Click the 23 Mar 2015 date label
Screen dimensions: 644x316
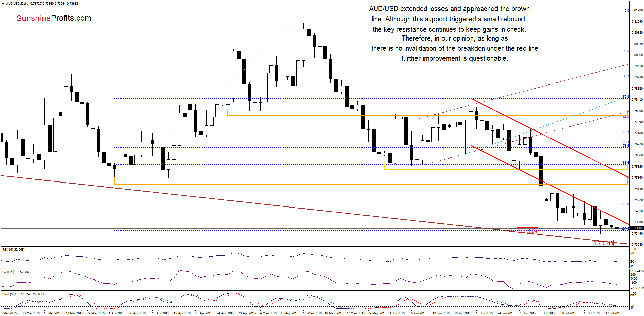point(74,313)
